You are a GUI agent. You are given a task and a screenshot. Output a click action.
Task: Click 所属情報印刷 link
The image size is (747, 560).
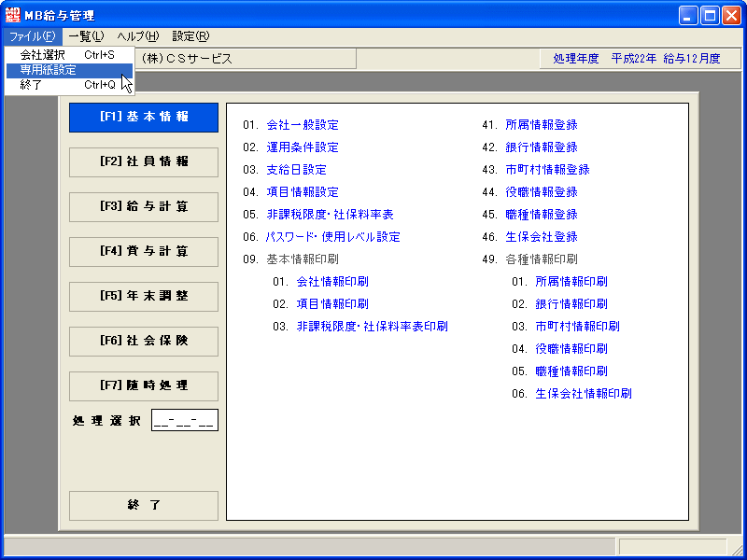coord(571,282)
